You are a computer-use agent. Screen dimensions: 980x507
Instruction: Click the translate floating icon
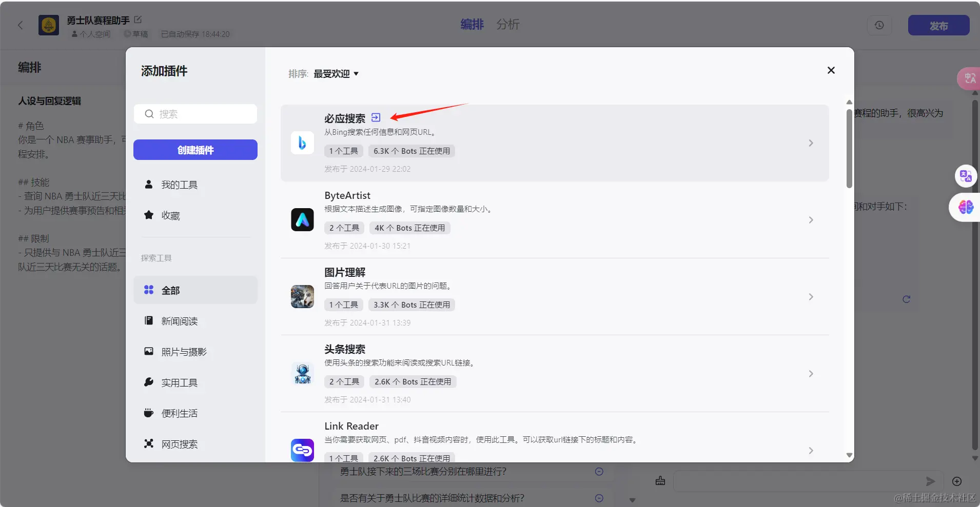(966, 176)
